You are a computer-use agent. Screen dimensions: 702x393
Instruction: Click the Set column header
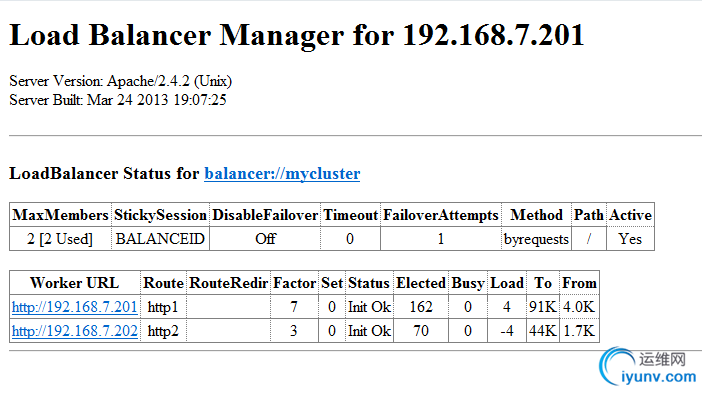point(332,283)
